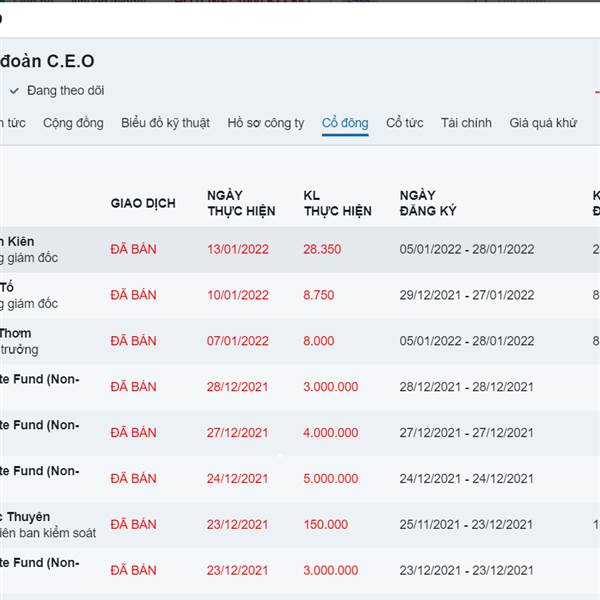
Task: Select the volume 28.350
Action: (322, 249)
